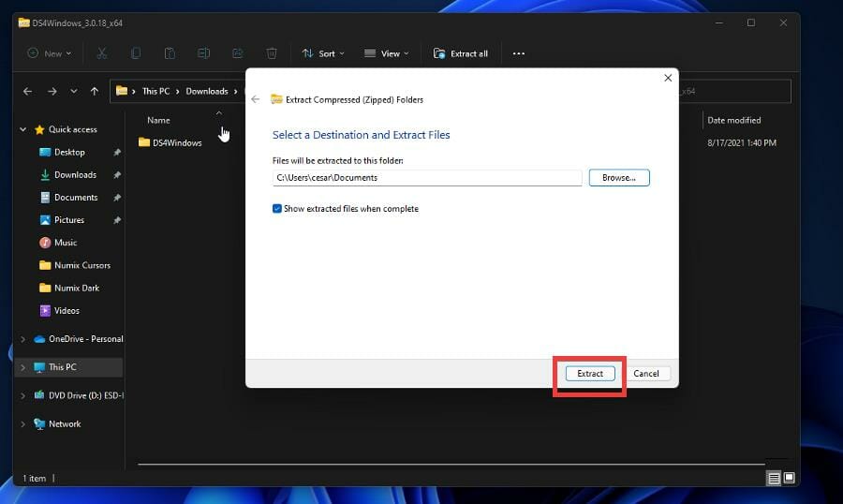Click the Copy icon in toolbar
Image resolution: width=843 pixels, height=504 pixels.
tap(136, 53)
